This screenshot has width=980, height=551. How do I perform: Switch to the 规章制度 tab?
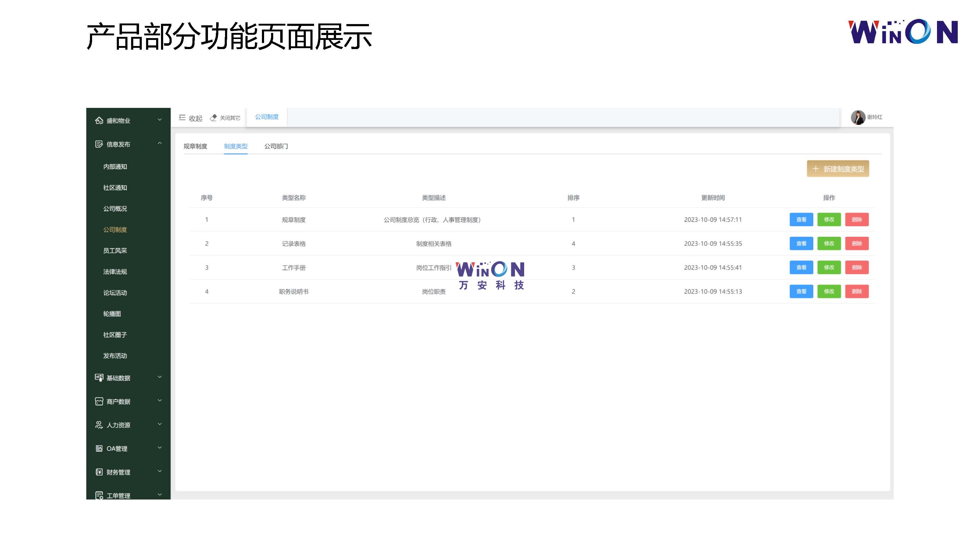coord(195,146)
